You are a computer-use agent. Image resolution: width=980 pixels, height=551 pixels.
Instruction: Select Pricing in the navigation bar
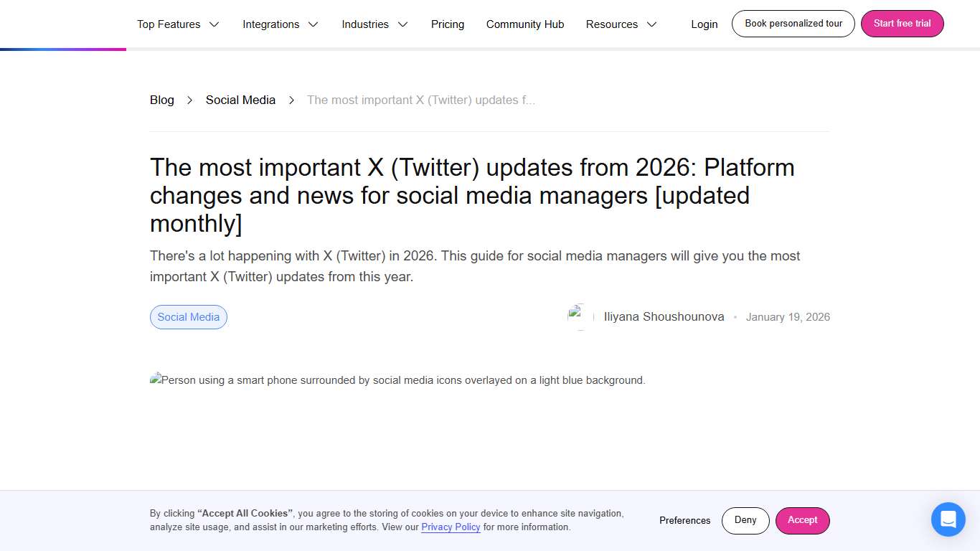click(447, 24)
